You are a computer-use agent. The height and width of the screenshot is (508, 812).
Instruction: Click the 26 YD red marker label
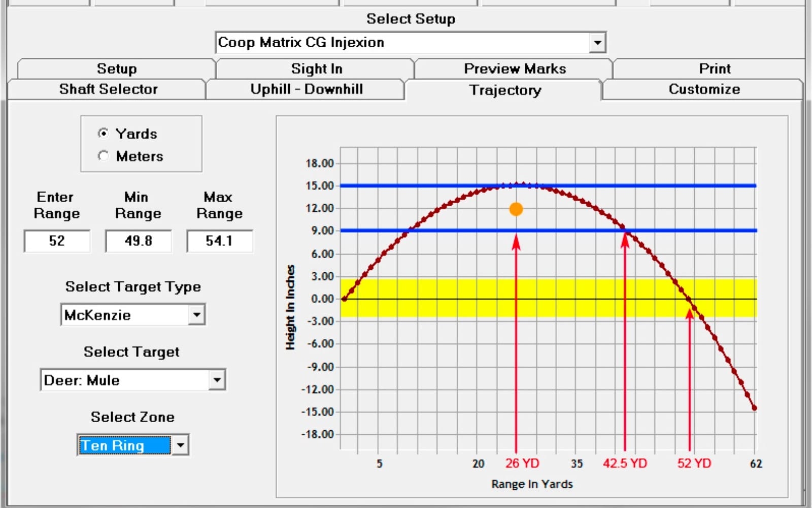coord(522,463)
